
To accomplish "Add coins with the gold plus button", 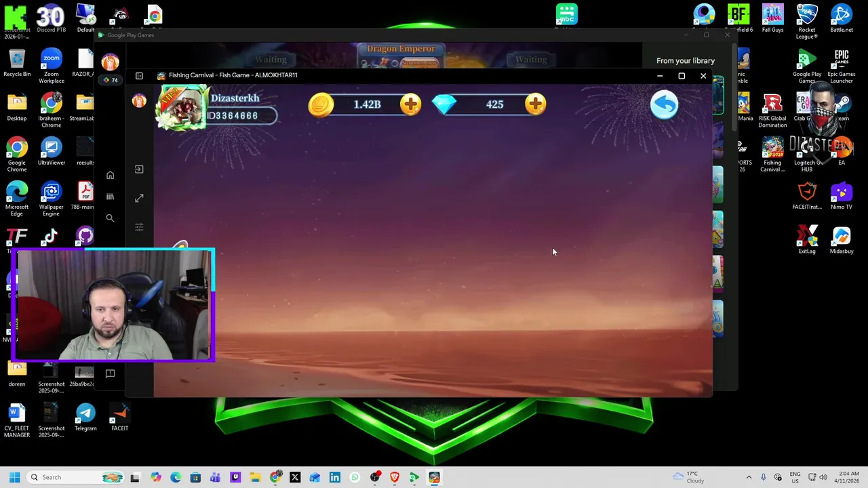I will click(410, 104).
